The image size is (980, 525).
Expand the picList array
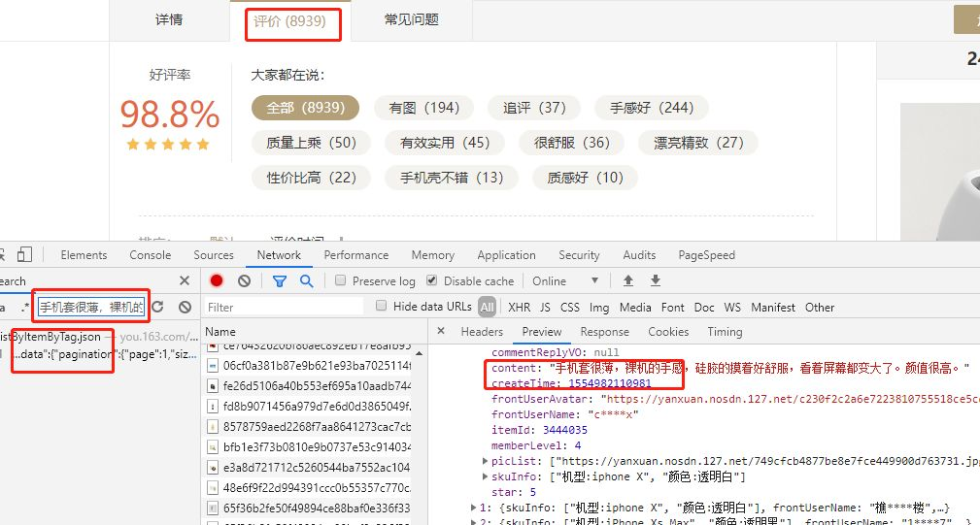click(485, 461)
